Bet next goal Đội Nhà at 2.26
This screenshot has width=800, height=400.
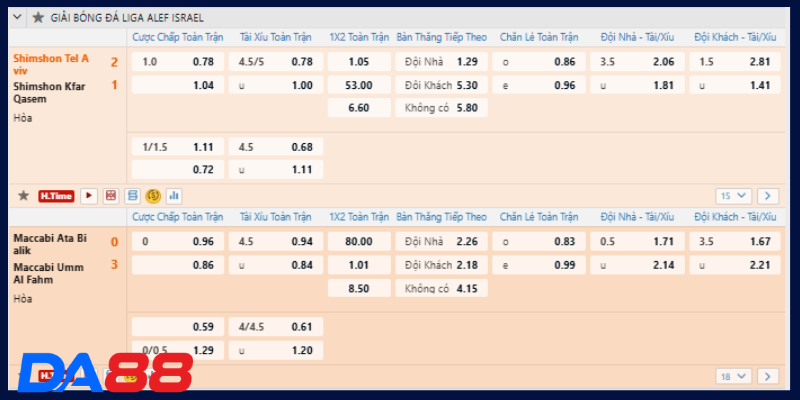(x=441, y=241)
